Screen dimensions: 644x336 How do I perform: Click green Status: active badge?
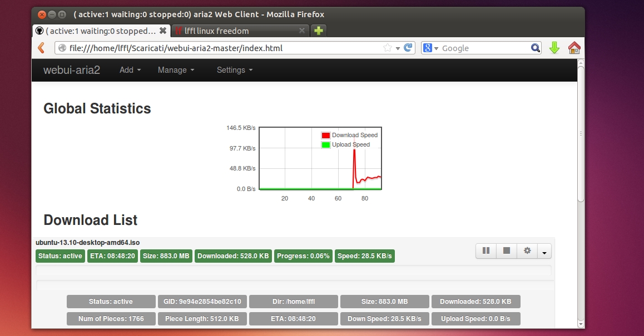tap(61, 256)
